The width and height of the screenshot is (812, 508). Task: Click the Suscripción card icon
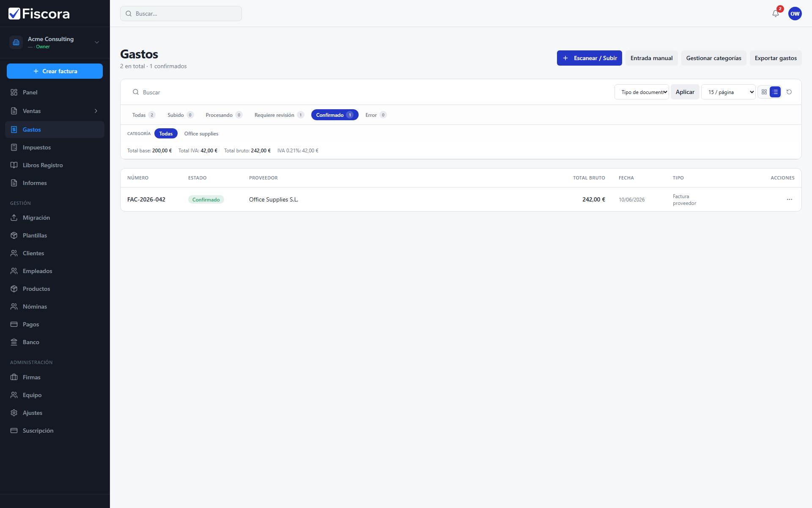click(x=14, y=431)
